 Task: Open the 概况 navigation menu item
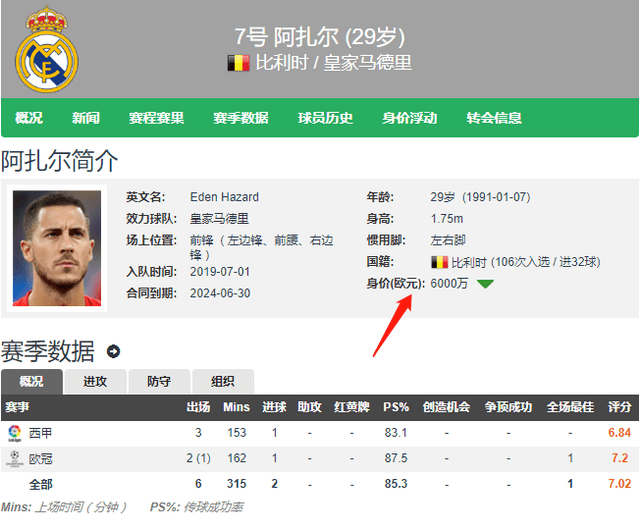point(29,118)
